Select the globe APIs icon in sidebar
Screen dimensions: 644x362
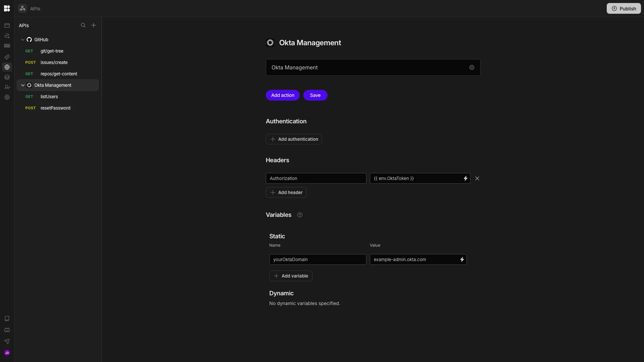coord(7,67)
